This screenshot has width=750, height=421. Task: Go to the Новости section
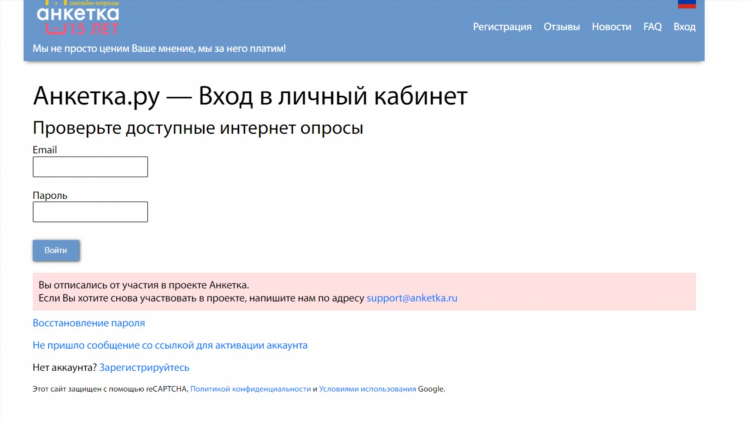611,27
